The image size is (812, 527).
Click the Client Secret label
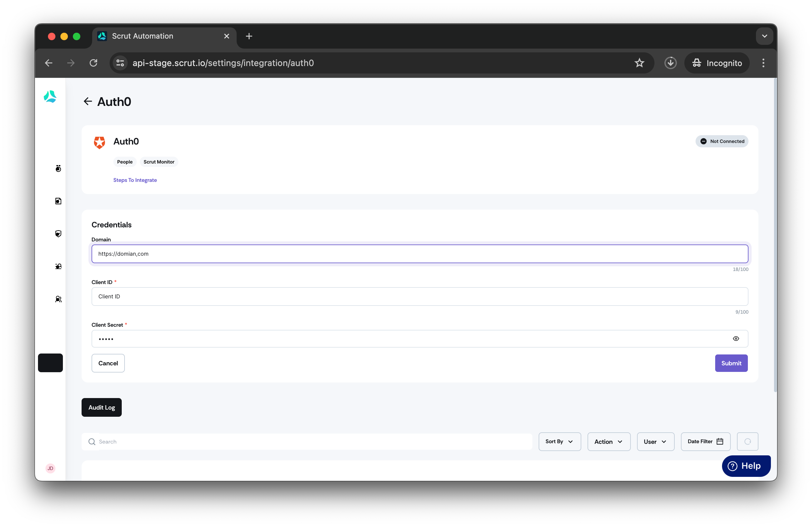tap(107, 325)
